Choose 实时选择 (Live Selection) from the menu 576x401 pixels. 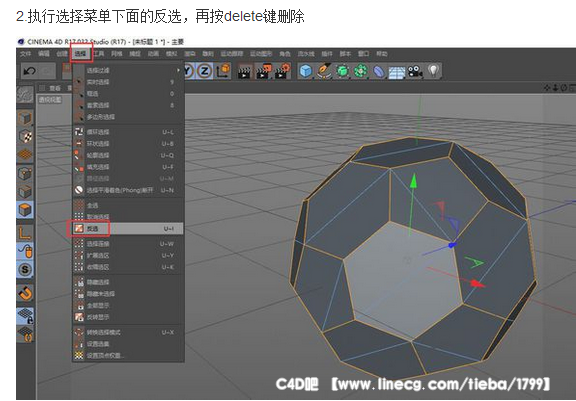[x=128, y=82]
